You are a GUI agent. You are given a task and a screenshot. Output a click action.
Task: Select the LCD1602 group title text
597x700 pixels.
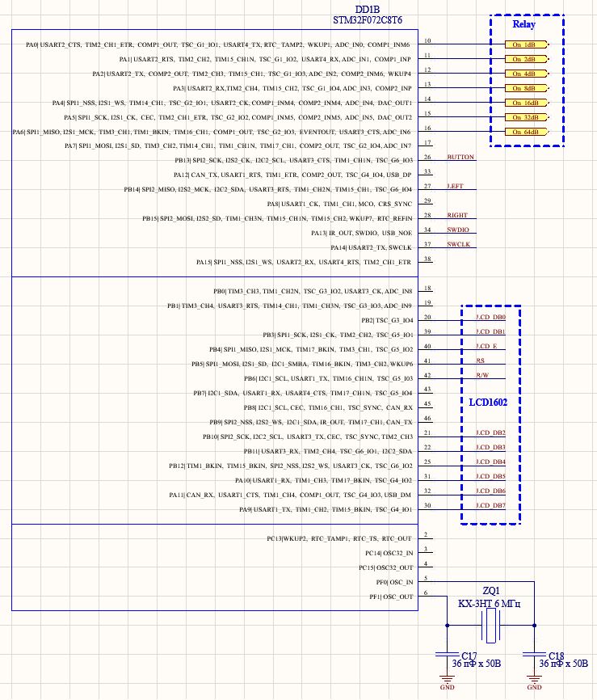tap(488, 403)
